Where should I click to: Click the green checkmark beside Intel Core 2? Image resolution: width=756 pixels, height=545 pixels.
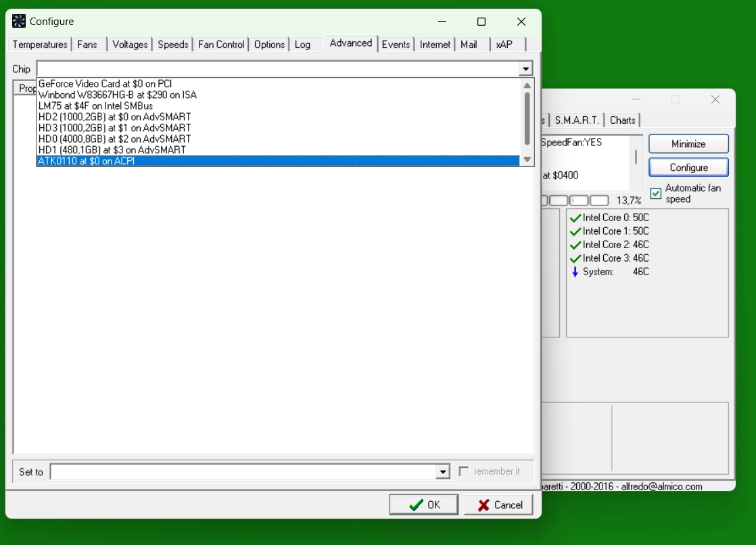pyautogui.click(x=575, y=245)
